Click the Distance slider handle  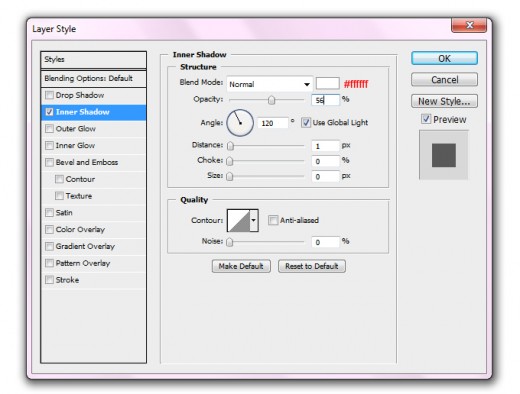point(230,146)
